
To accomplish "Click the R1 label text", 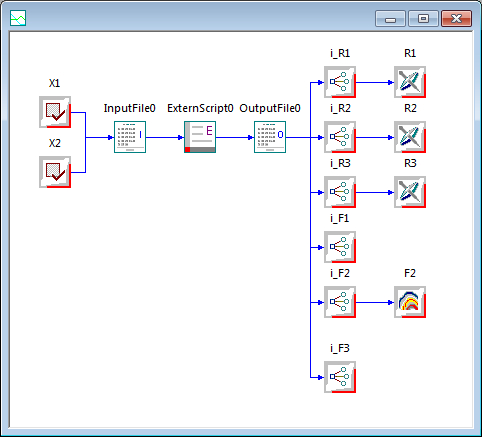I will click(x=410, y=53).
